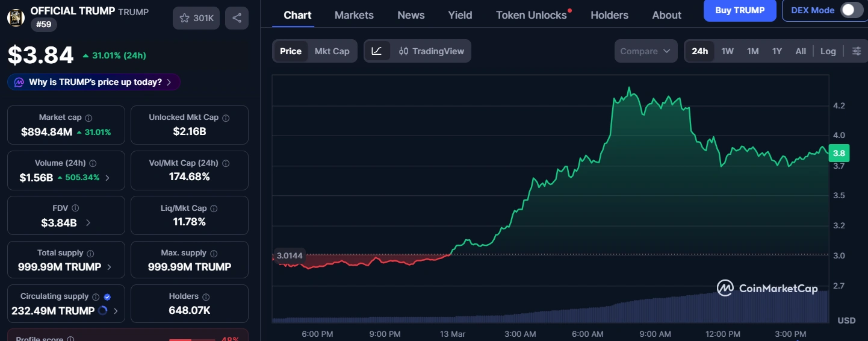Open Why is TRUMP's price up today
This screenshot has height=341, width=868.
[x=94, y=82]
